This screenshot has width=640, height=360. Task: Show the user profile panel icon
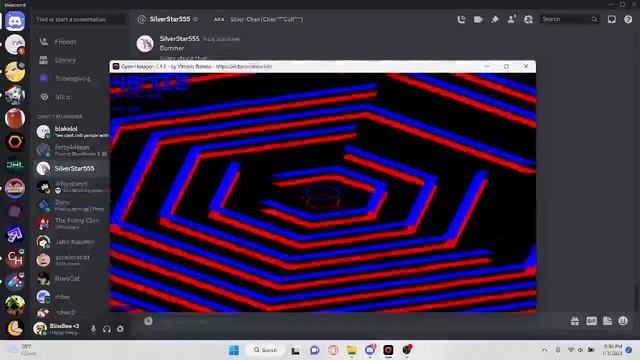tap(528, 19)
